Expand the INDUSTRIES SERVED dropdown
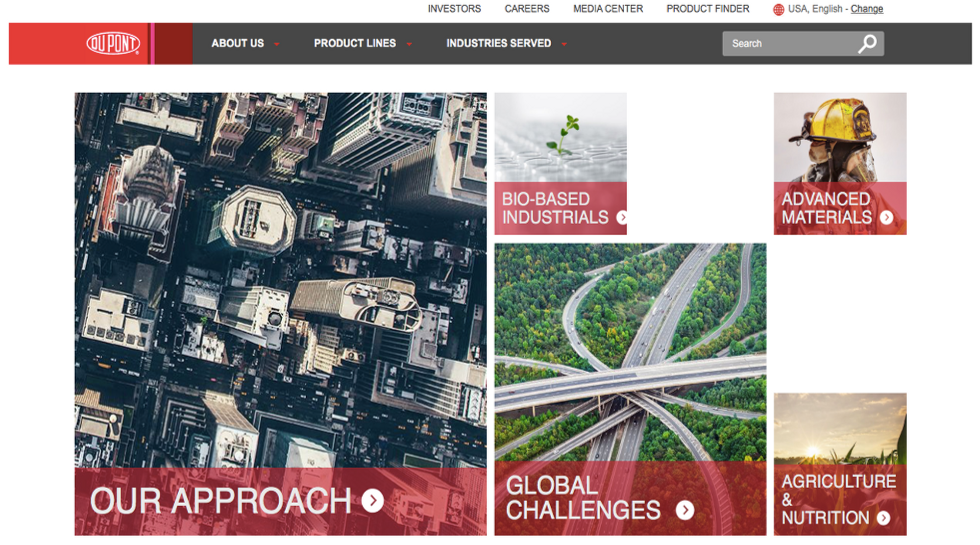The width and height of the screenshot is (980, 545). click(x=505, y=43)
